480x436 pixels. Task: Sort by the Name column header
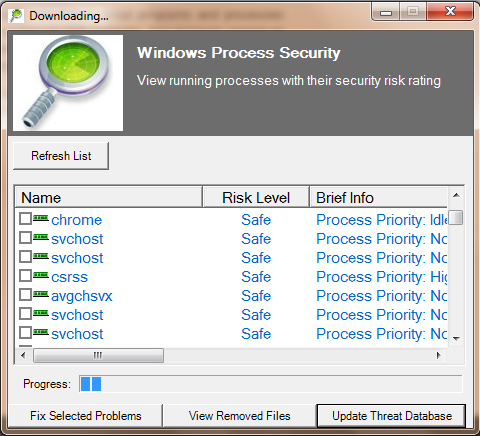(109, 198)
